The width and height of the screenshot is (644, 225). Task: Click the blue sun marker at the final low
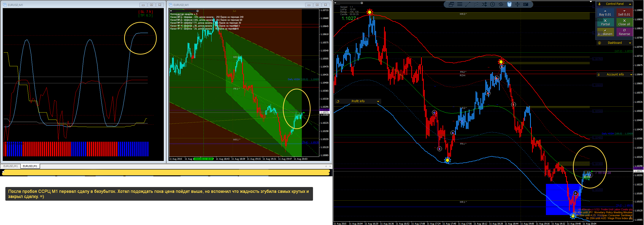point(573,216)
